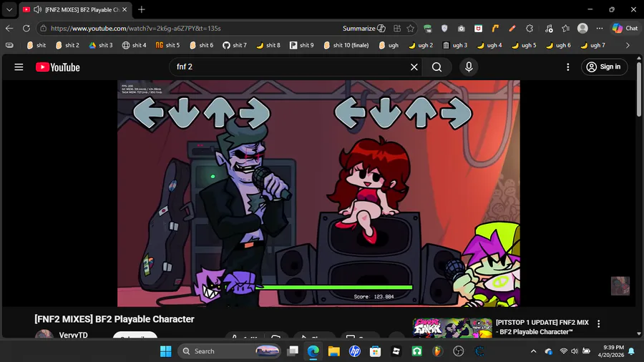644x362 pixels.
Task: Open the 'shit 9' bookmark
Action: [x=301, y=45]
